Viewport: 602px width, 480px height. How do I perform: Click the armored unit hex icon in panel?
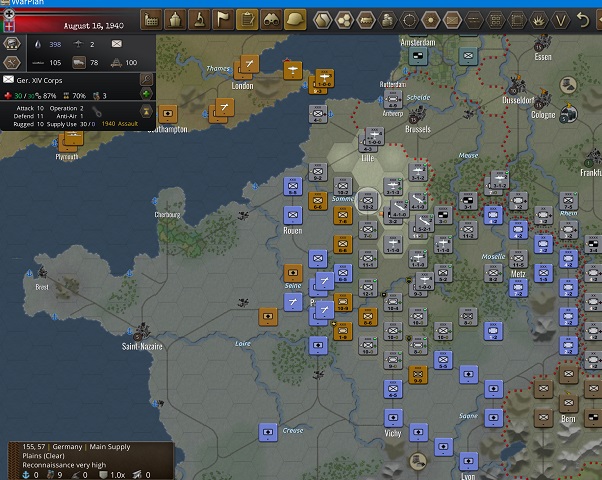[x=12, y=44]
